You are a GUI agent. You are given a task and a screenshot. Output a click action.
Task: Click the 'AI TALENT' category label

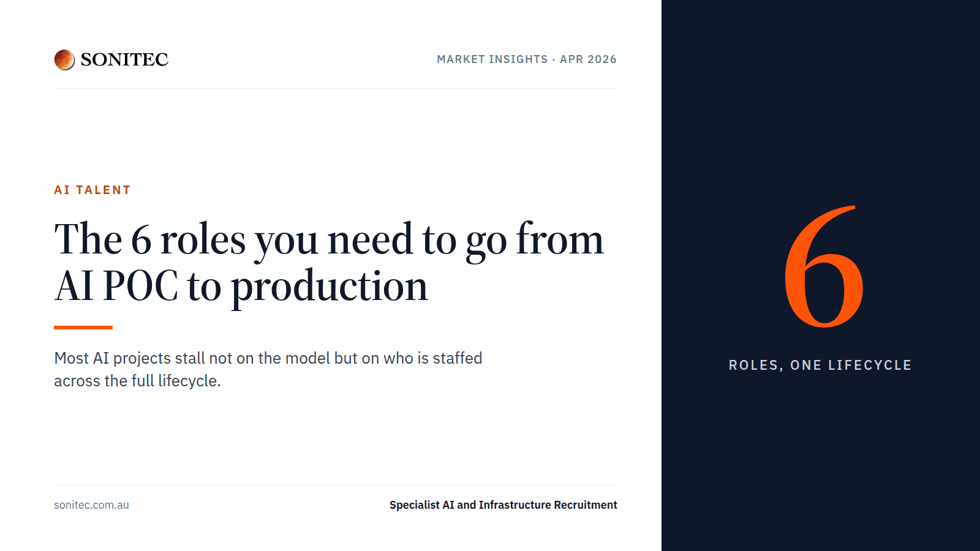click(x=92, y=190)
